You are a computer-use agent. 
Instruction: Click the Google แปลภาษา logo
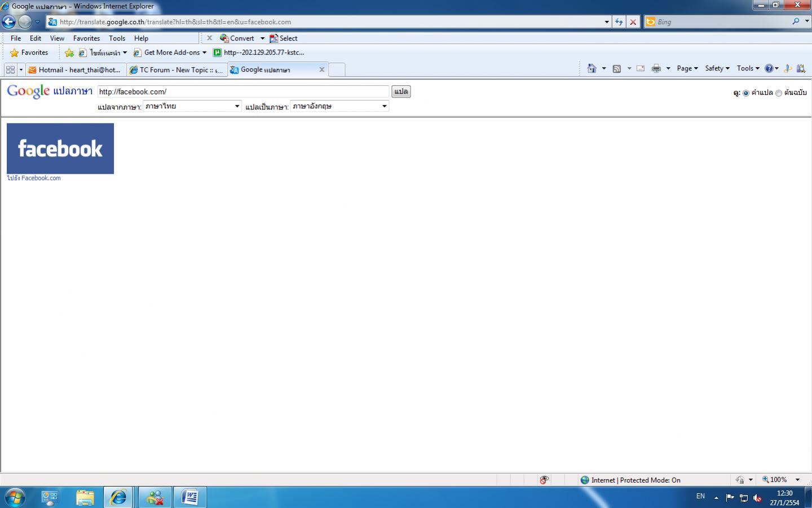tap(50, 91)
